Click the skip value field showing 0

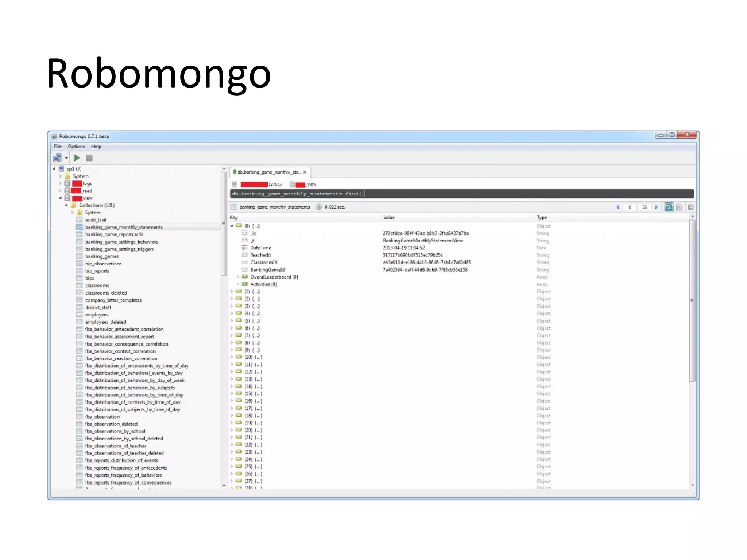pos(630,207)
